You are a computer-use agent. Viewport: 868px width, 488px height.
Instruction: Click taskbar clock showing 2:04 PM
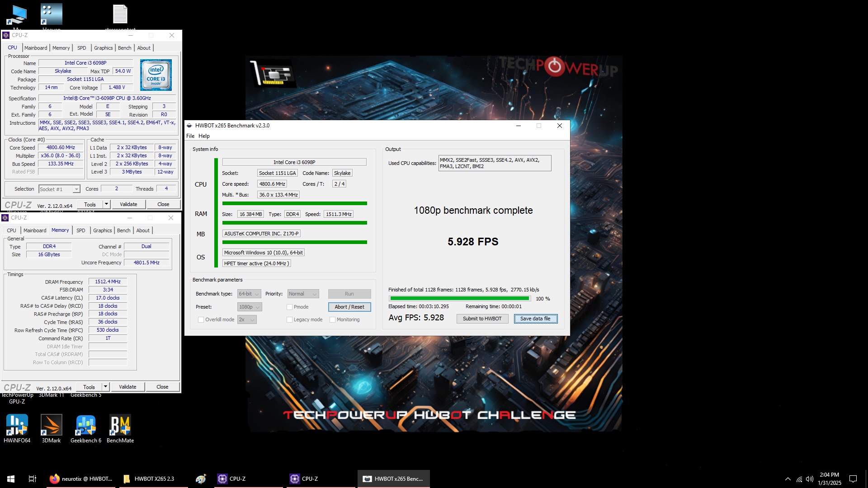[x=830, y=479]
